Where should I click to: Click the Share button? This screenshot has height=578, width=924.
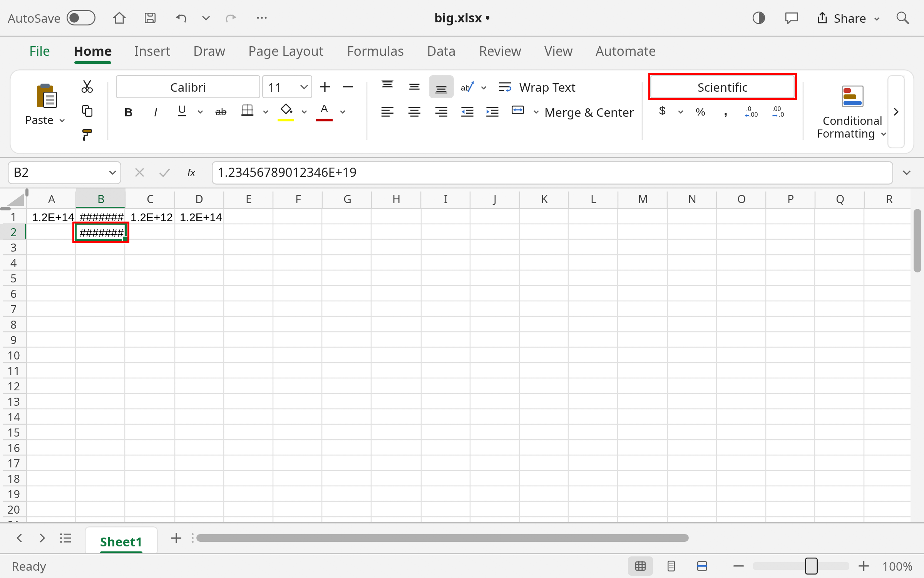(849, 18)
